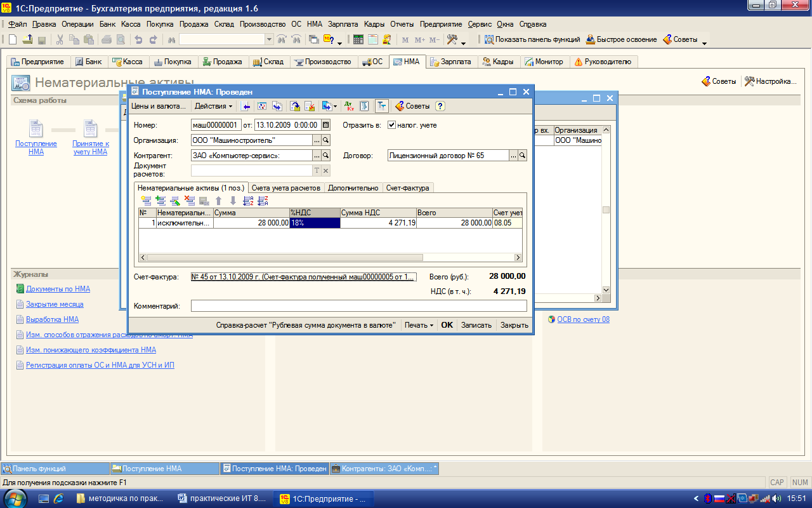Click the post document icon in document toolbar
This screenshot has height=508, width=812.
coord(295,106)
